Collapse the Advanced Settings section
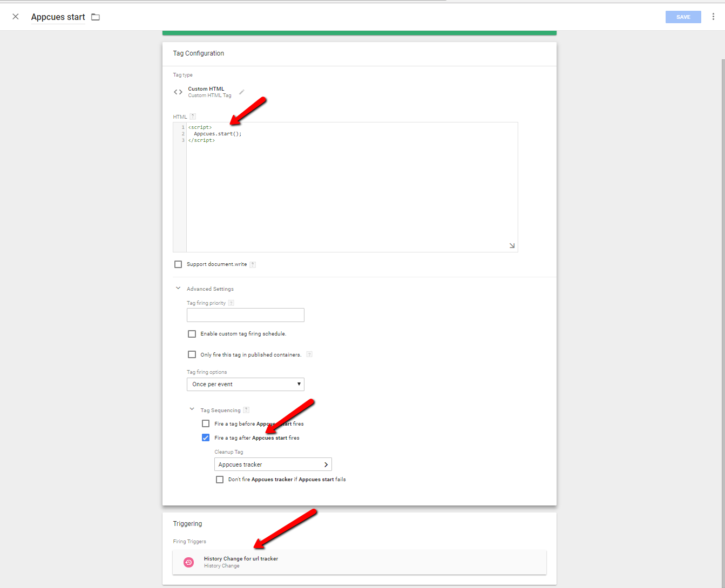The width and height of the screenshot is (725, 588). [178, 289]
